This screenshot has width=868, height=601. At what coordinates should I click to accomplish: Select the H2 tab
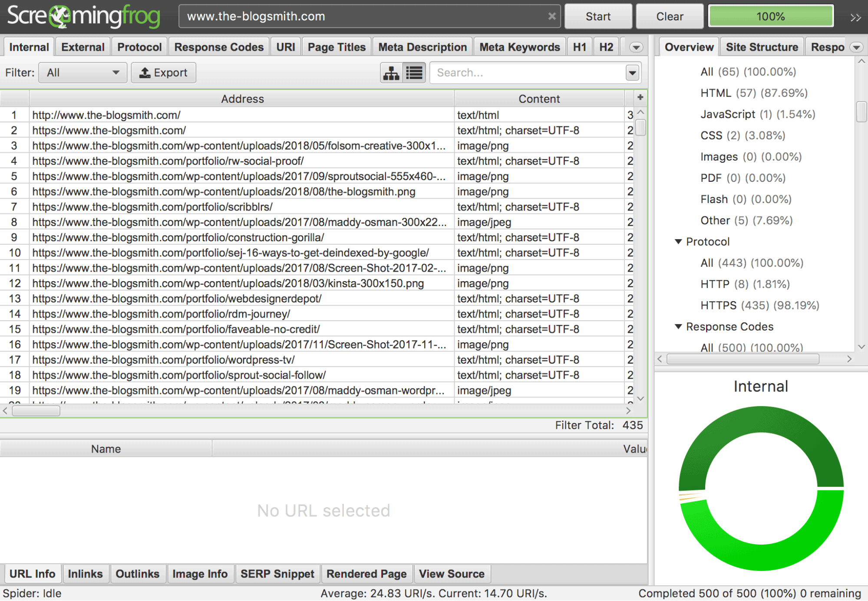[x=606, y=47]
